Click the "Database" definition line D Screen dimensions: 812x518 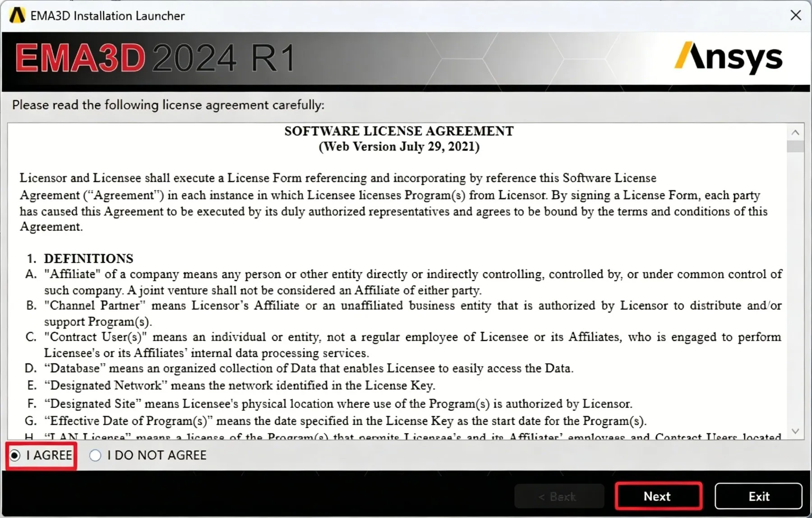coord(299,368)
